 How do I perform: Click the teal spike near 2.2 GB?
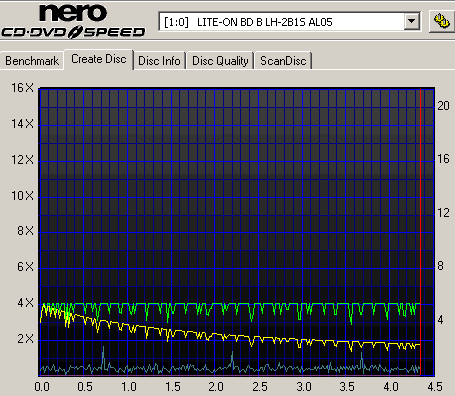click(232, 359)
